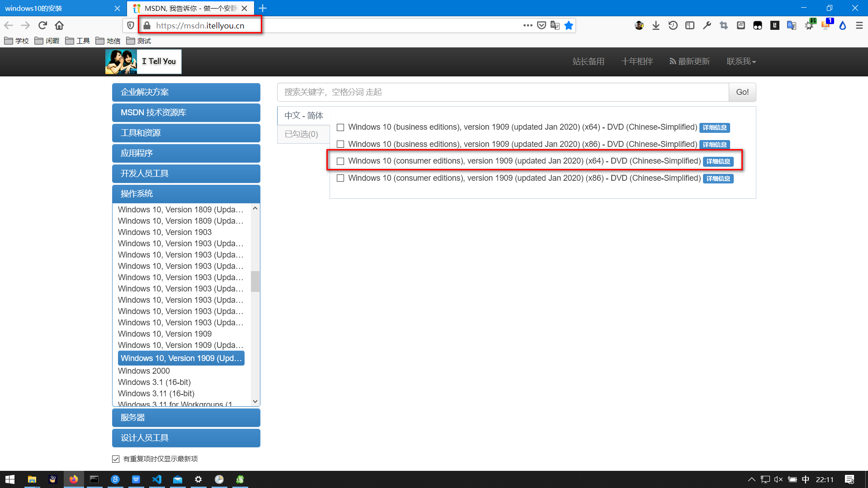The height and width of the screenshot is (488, 868).
Task: Click the Tampermonkey extension icon
Action: click(758, 25)
